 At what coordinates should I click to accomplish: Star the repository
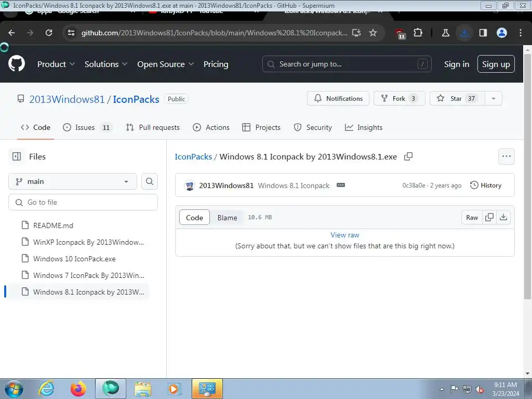point(457,98)
